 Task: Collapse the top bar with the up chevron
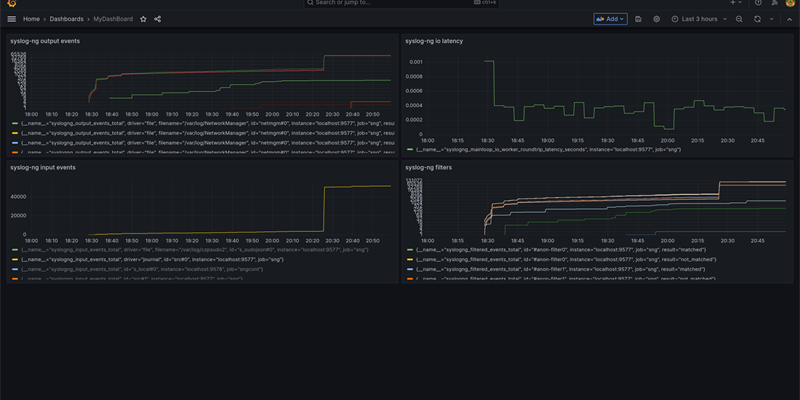(789, 19)
